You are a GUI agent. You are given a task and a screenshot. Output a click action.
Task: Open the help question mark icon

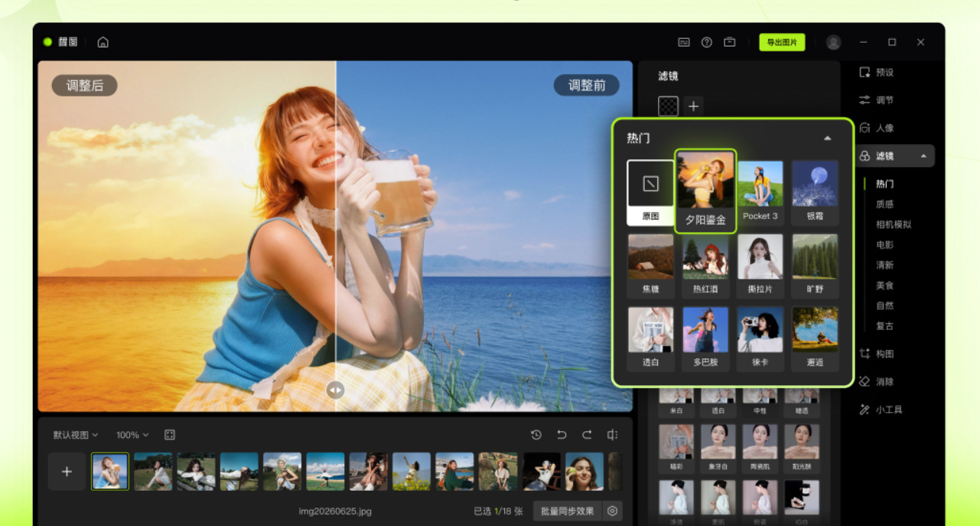[x=707, y=42]
